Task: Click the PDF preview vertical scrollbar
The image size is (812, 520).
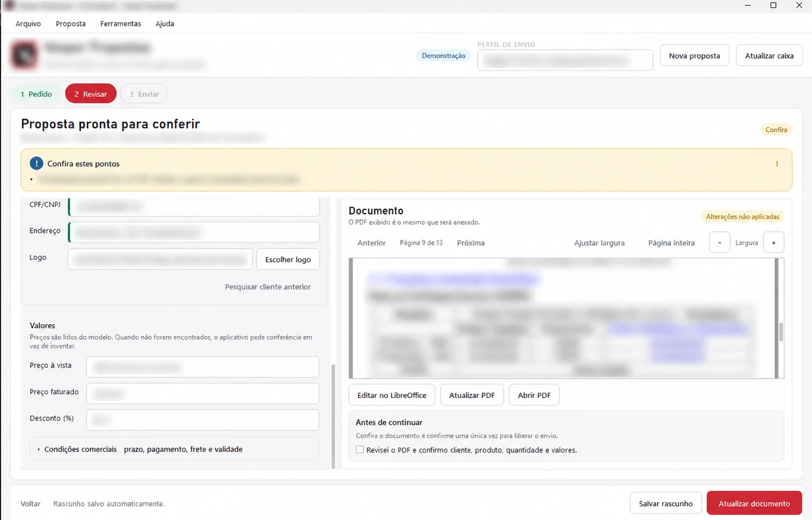Action: (780, 332)
